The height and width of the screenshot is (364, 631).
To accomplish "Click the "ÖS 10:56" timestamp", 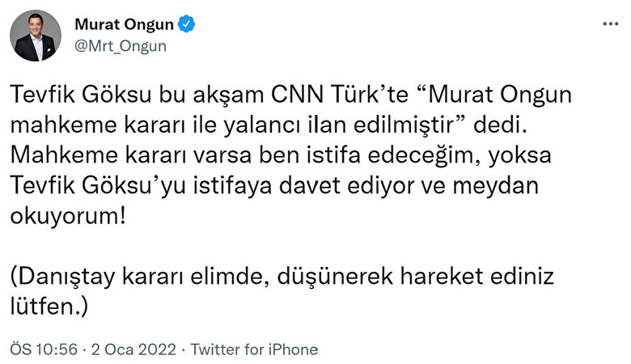I will [x=43, y=349].
